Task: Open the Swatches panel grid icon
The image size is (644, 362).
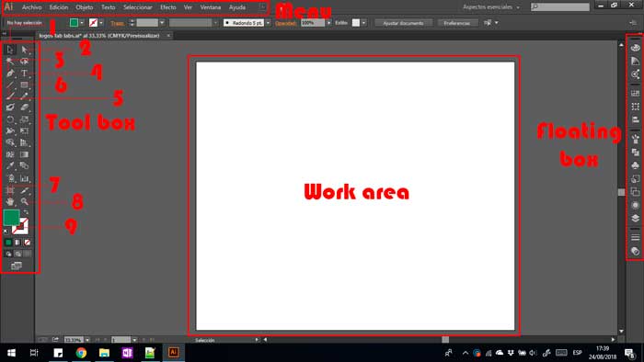Action: coord(636,94)
